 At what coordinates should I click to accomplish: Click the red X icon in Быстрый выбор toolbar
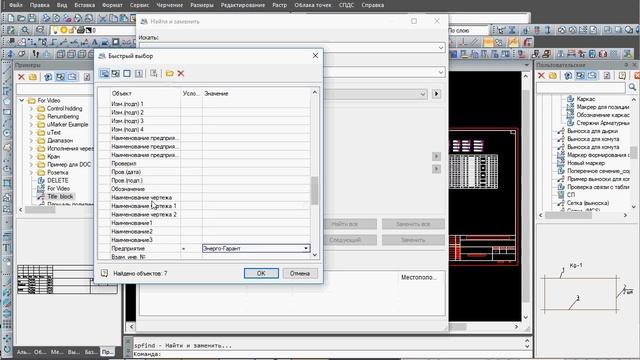coord(181,73)
